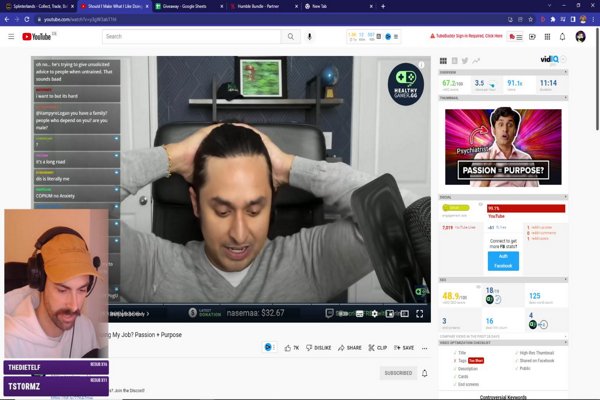Enter fullscreen on the video player
Viewport: 600px width, 400px height.
click(x=420, y=313)
